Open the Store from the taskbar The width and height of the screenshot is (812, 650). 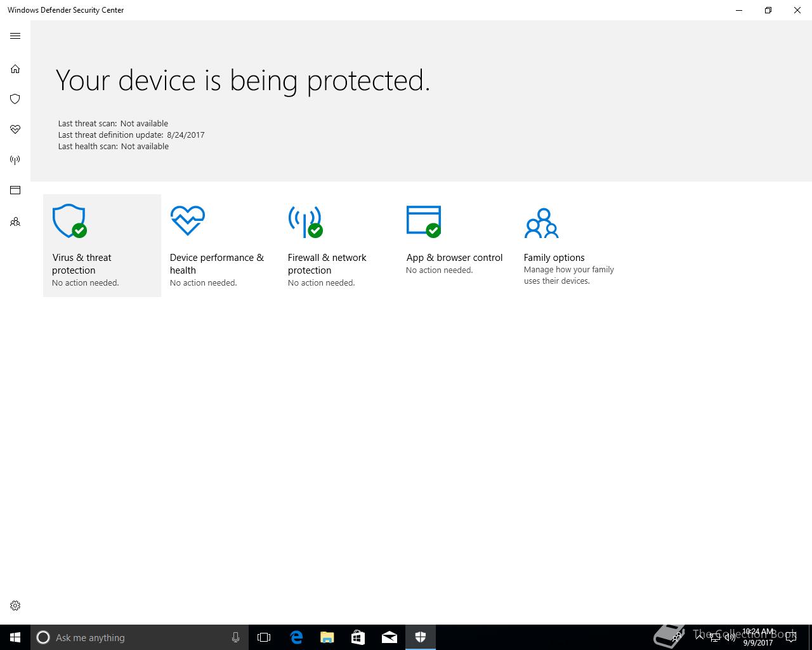coord(358,637)
